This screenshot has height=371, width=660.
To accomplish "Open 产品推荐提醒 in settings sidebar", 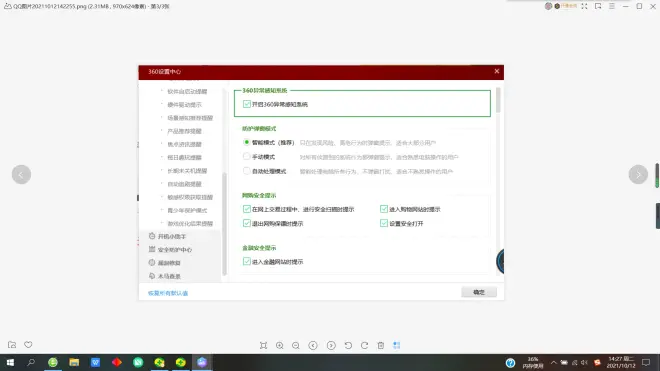I will (184, 131).
